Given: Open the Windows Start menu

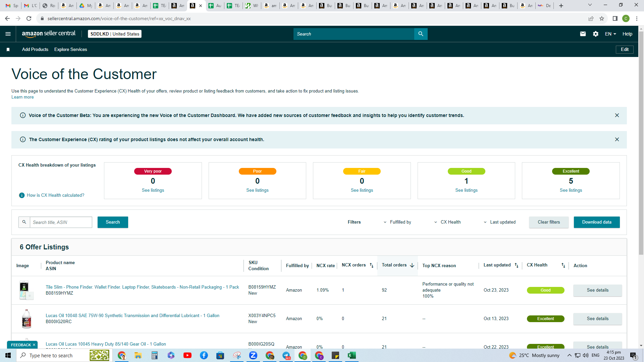Looking at the screenshot, I should [8, 355].
